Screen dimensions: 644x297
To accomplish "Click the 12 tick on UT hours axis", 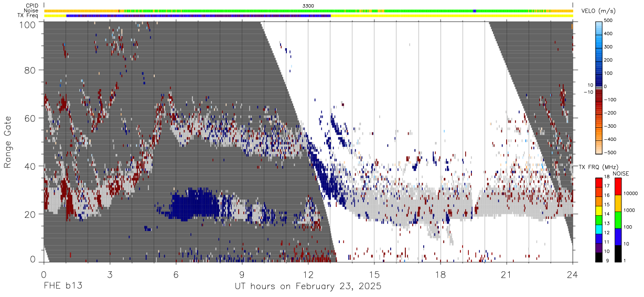I will pos(308,274).
